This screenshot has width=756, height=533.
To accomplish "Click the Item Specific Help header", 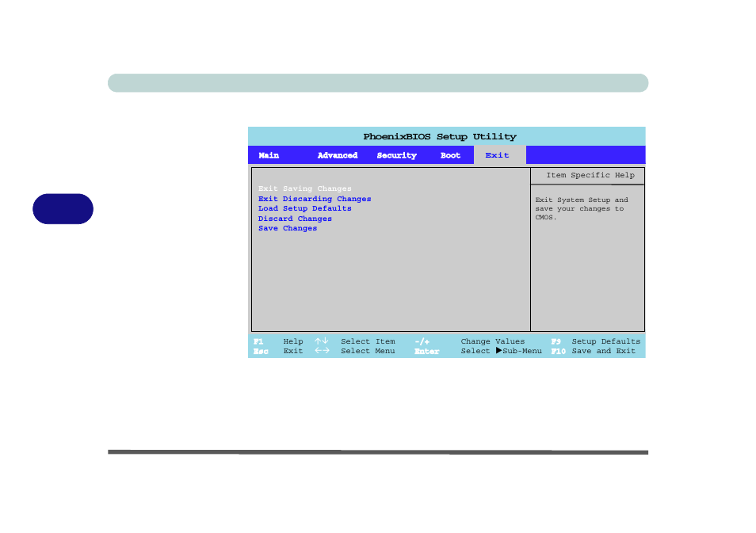I will tap(590, 175).
